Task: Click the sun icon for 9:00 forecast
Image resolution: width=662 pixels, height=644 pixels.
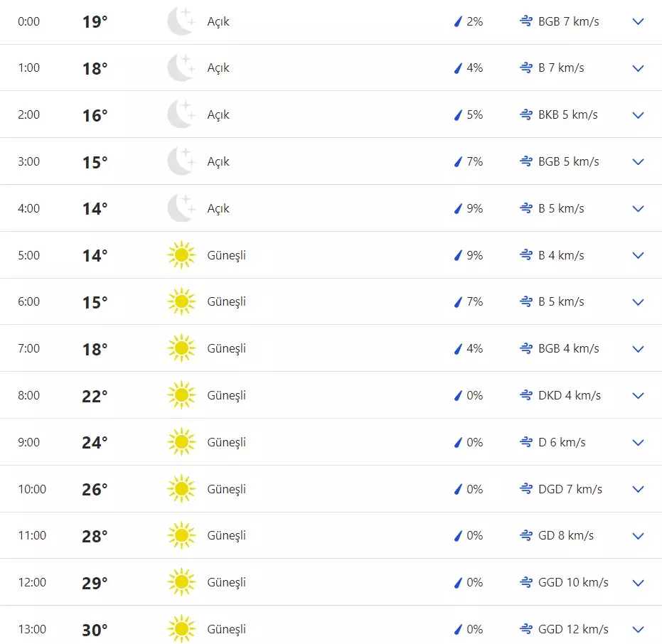Action: (x=181, y=442)
